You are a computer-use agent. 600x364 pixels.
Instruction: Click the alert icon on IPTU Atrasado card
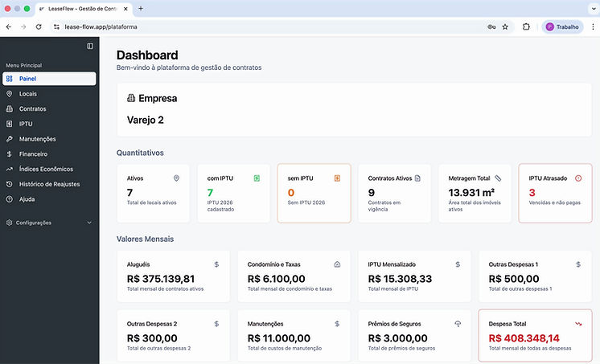pos(578,178)
